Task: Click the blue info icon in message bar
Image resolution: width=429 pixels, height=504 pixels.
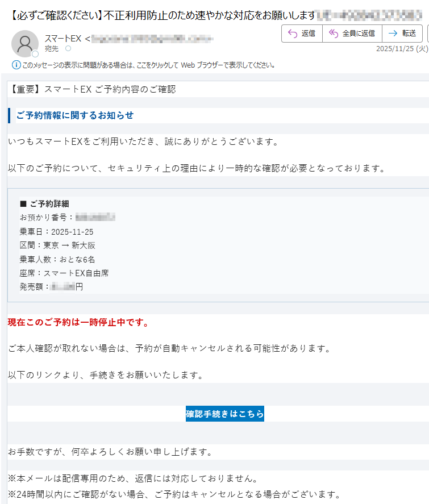Action: 16,65
